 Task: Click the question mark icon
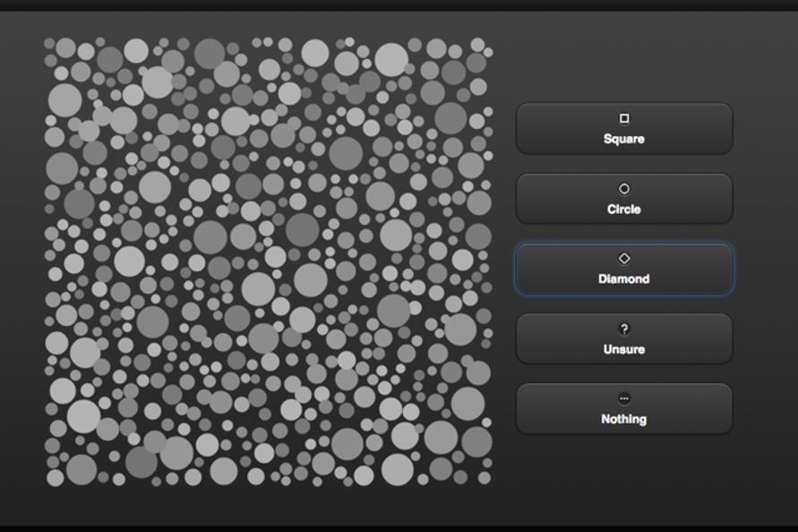[624, 329]
